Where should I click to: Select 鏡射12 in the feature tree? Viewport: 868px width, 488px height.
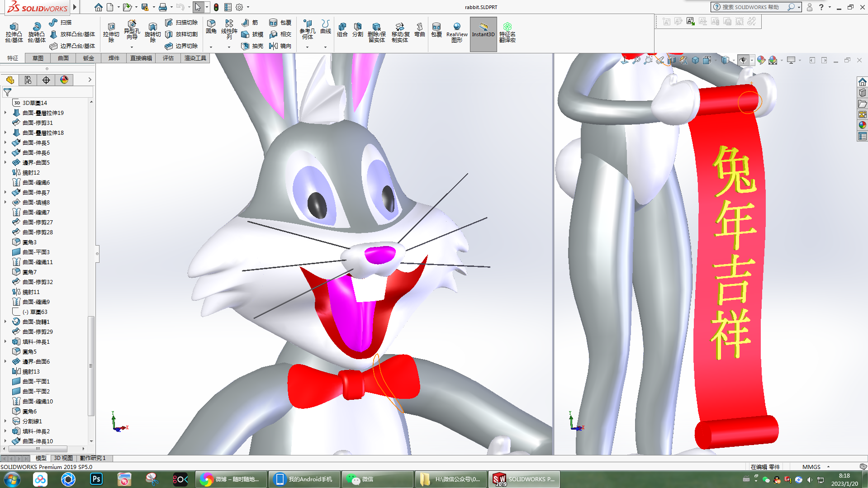pyautogui.click(x=27, y=173)
